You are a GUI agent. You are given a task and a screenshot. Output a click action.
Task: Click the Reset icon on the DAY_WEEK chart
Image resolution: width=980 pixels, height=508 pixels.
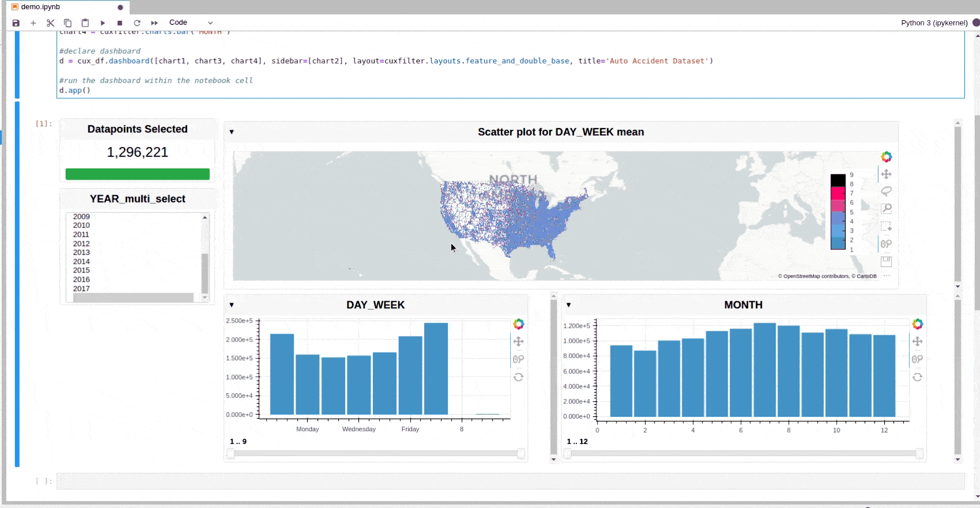pyautogui.click(x=518, y=377)
